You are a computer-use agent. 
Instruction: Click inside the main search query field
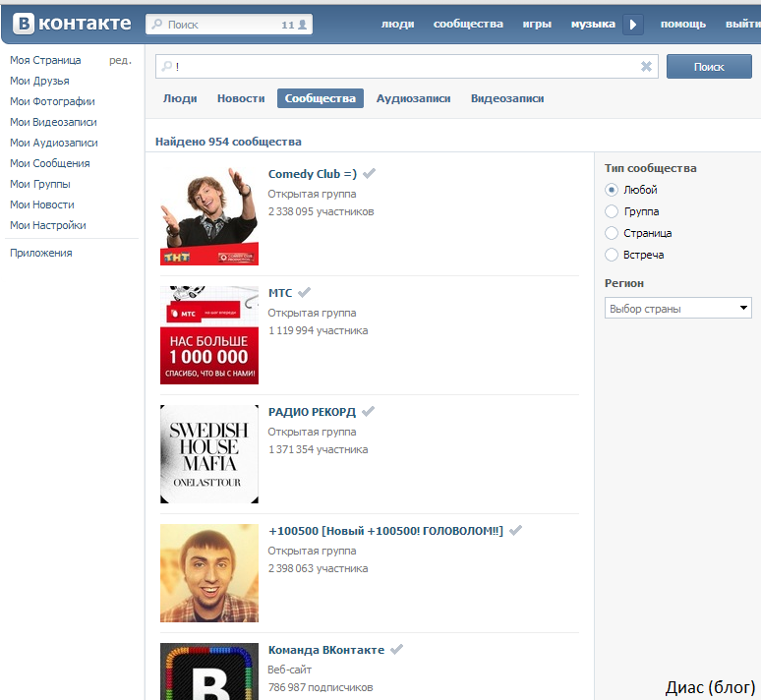tap(407, 67)
